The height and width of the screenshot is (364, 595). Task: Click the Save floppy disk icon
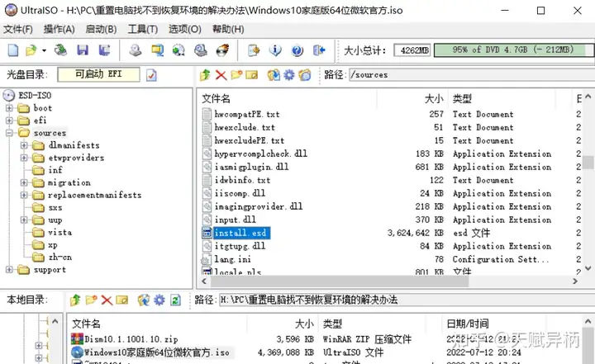tap(83, 50)
